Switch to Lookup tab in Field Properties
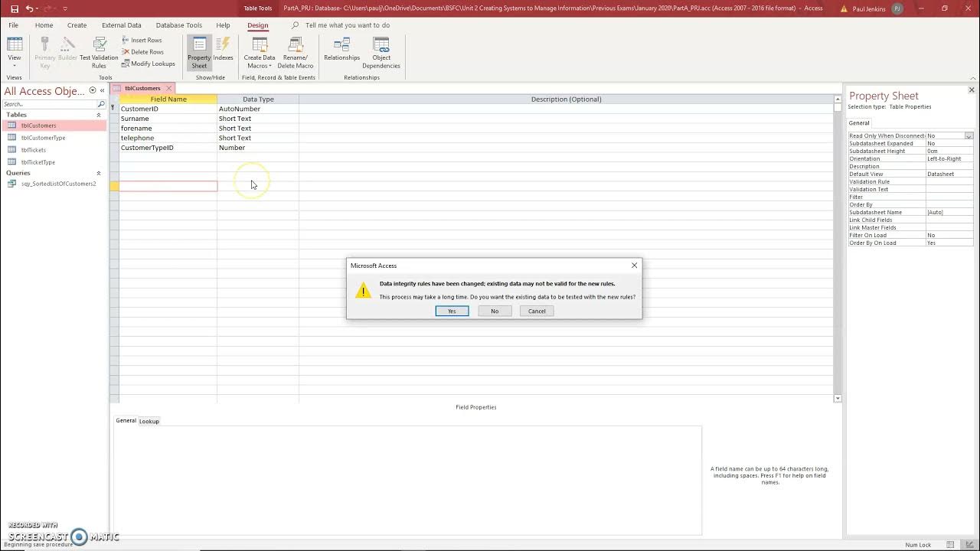The height and width of the screenshot is (551, 980). click(x=149, y=421)
